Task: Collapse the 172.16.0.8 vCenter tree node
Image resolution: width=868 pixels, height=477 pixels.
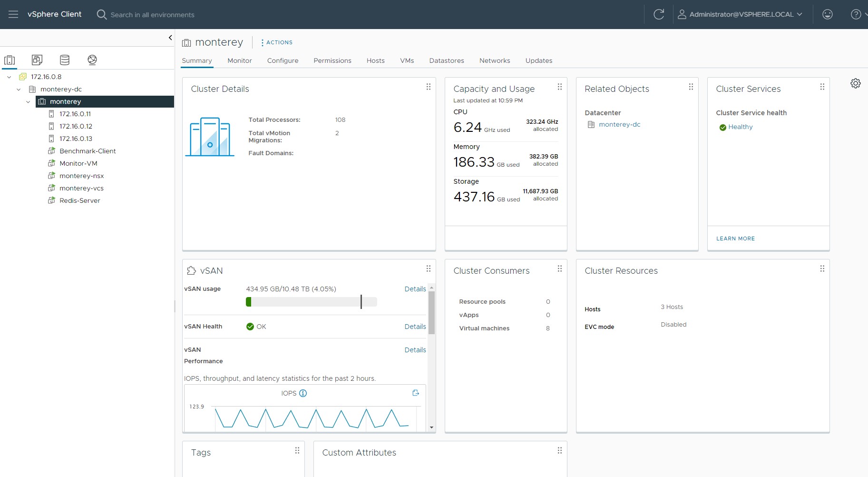Action: point(9,77)
